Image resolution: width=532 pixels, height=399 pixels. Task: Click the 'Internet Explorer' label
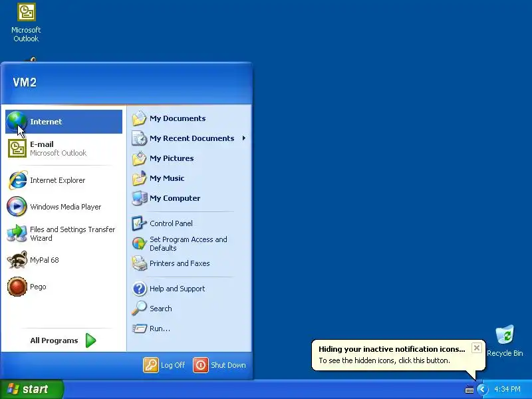[57, 180]
